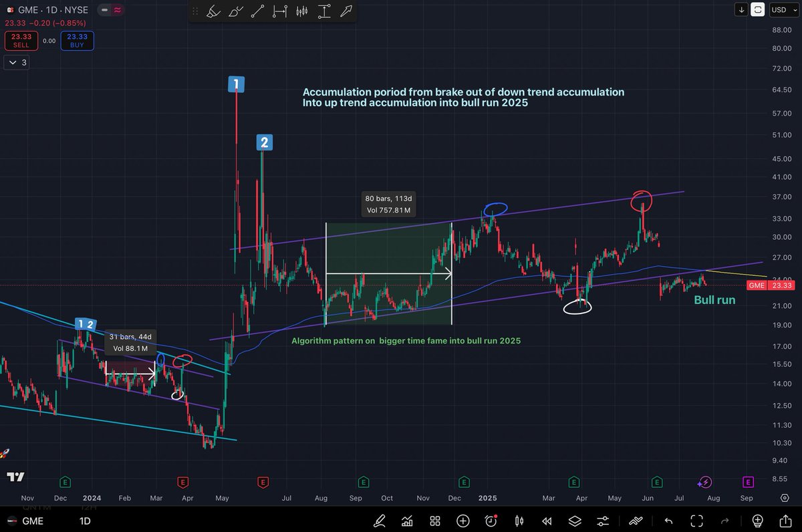The height and width of the screenshot is (532, 802).
Task: Toggle the rounded square scale button
Action: (x=759, y=9)
